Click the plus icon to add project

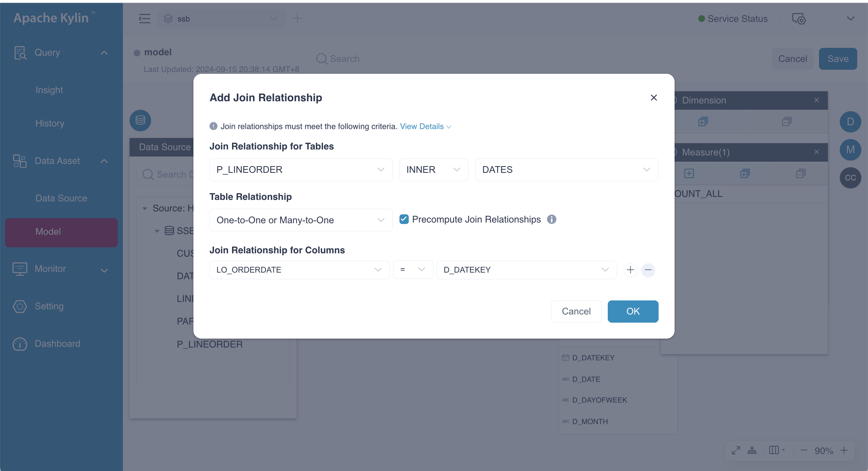click(x=297, y=19)
